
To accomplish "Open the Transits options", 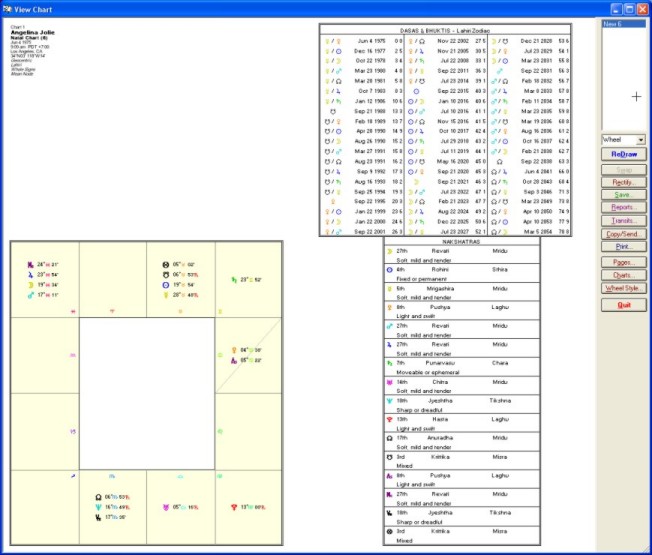I will (x=624, y=220).
